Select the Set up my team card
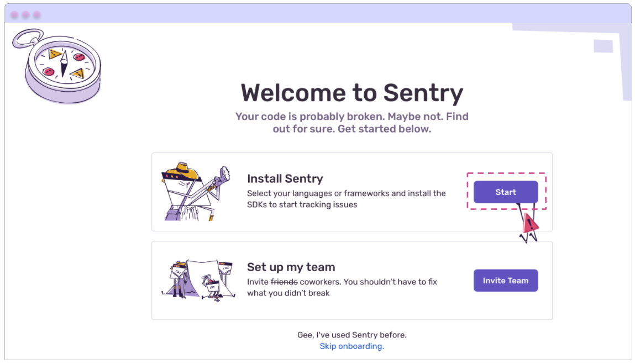Image resolution: width=635 pixels, height=364 pixels. point(352,280)
